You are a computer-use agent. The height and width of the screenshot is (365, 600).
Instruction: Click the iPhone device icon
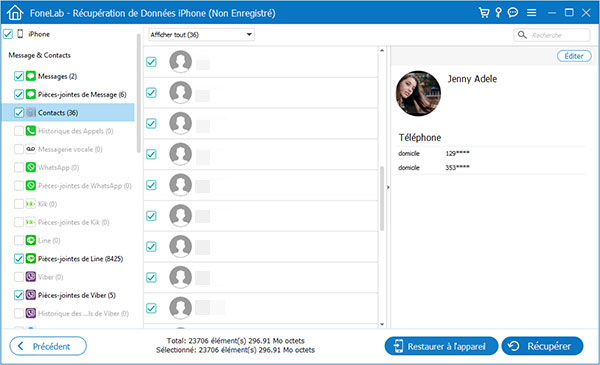coord(20,34)
